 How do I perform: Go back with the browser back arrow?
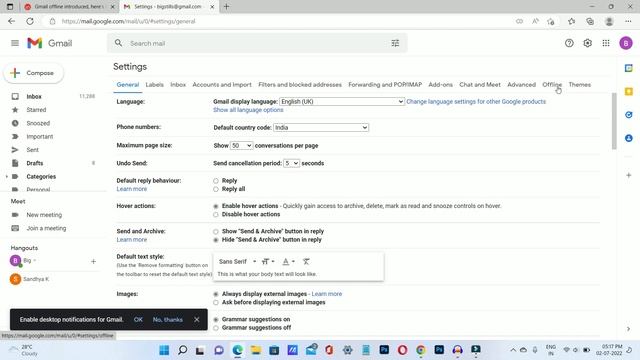pos(11,21)
